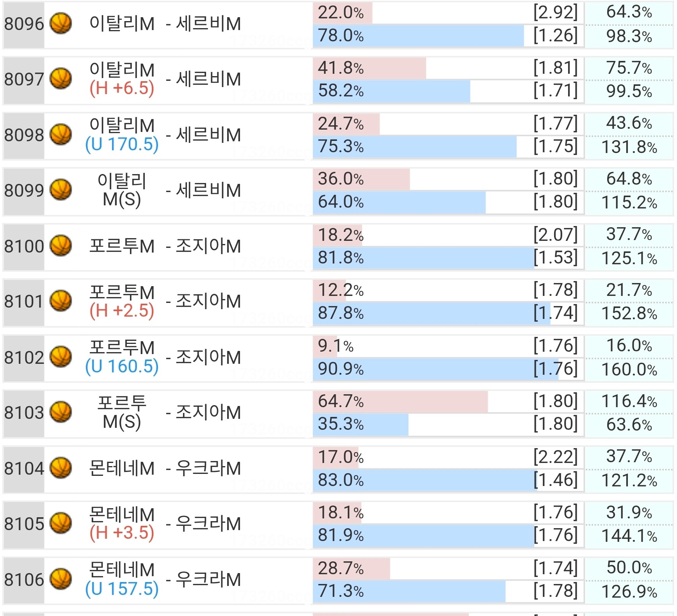Pick the [2.07] odds for 포르투M
The height and width of the screenshot is (616, 677).
point(555,235)
